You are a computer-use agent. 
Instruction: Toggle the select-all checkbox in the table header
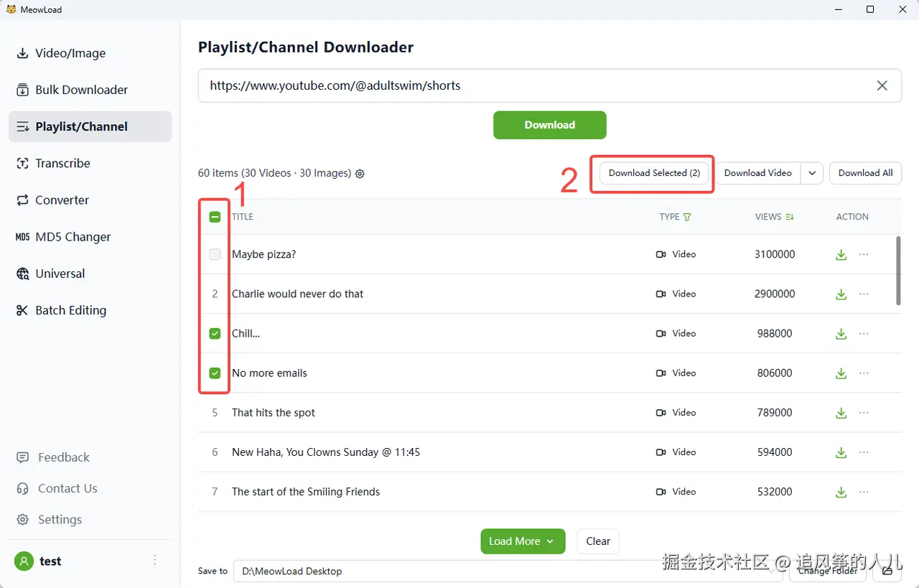(215, 217)
